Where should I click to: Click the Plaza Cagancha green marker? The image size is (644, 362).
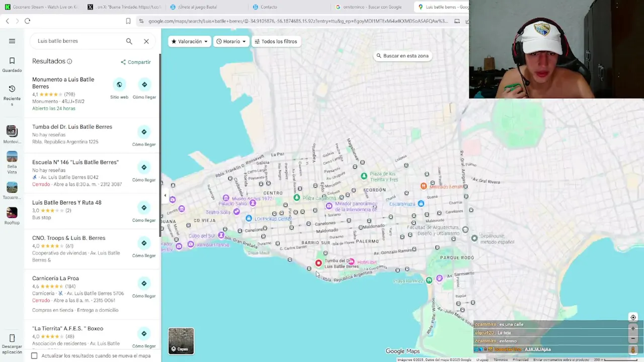click(297, 198)
